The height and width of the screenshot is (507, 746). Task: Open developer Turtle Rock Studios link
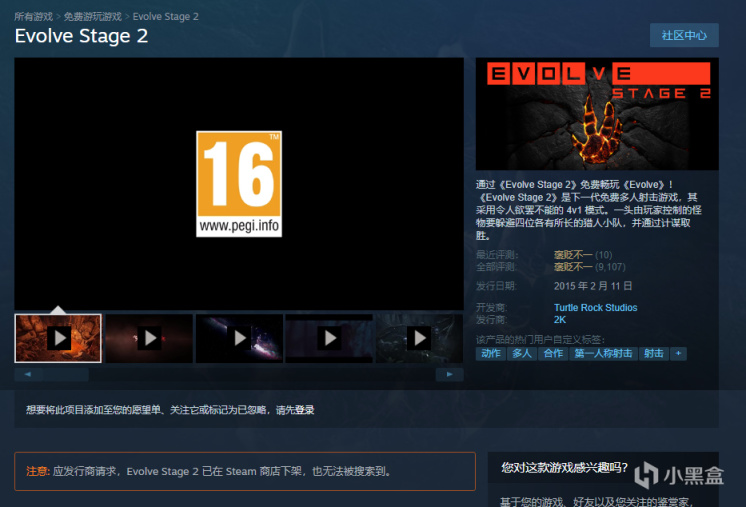click(x=595, y=308)
